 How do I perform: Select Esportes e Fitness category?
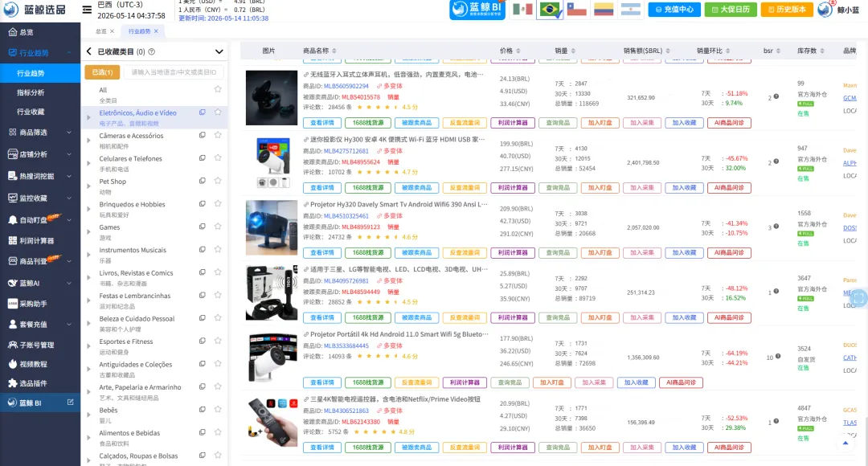pos(126,341)
